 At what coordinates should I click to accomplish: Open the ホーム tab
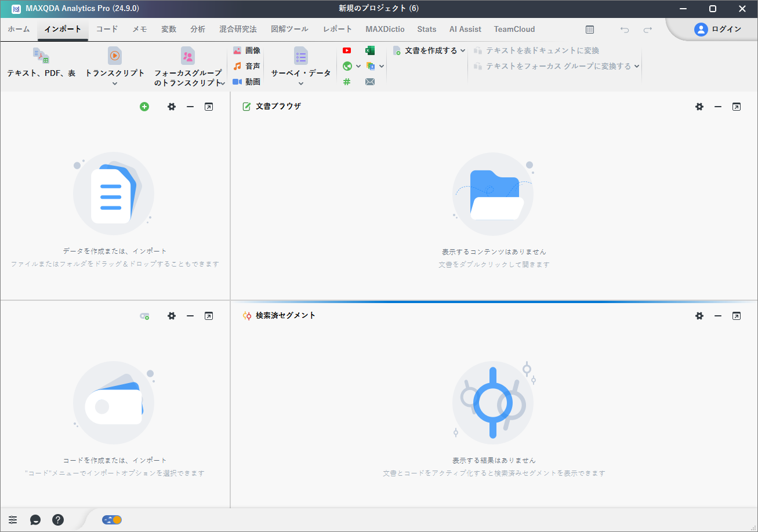(x=19, y=29)
